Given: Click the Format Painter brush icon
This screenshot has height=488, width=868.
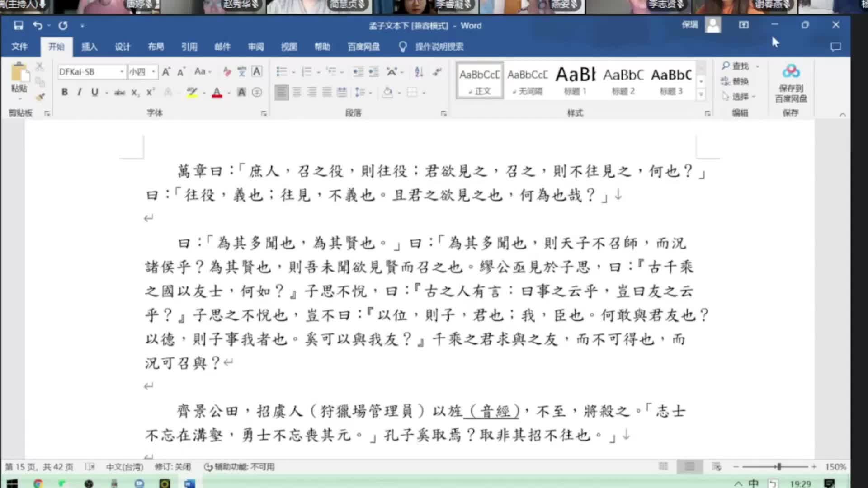Looking at the screenshot, I should tap(41, 97).
